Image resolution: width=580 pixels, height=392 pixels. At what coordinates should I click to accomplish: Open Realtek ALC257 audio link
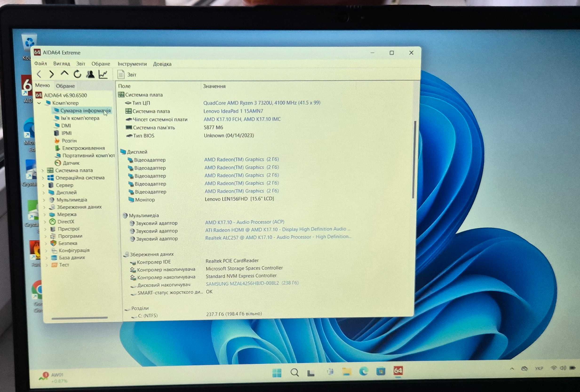(278, 237)
